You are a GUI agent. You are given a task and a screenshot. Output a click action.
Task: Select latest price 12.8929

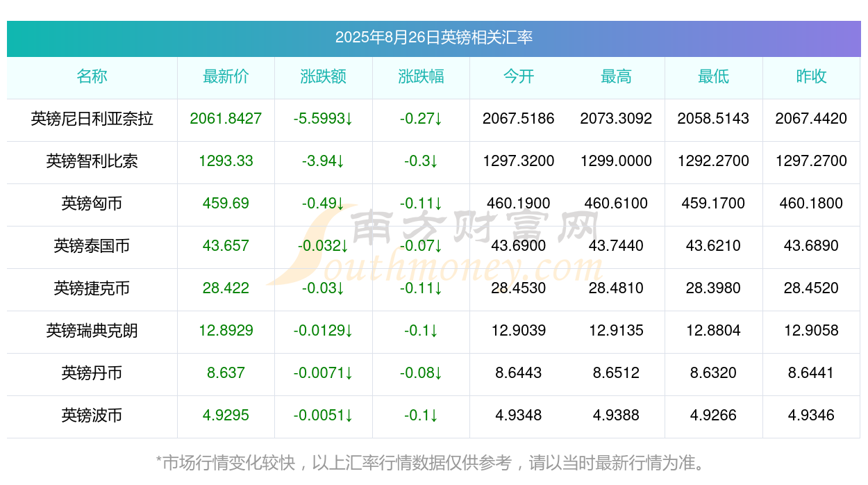tap(226, 331)
